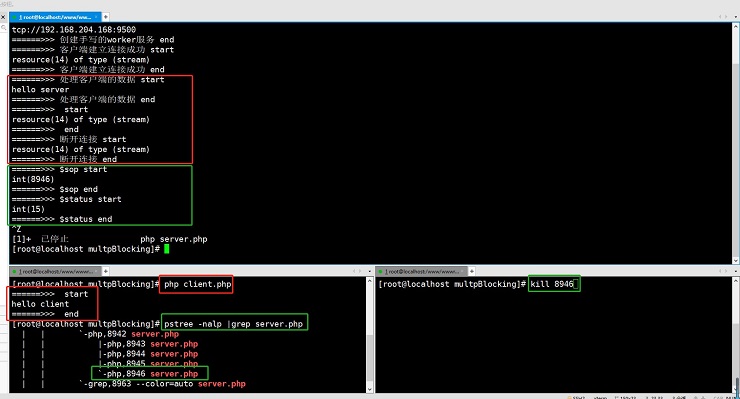
Task: Click the bottom-right pane's tab scroll-right arrow
Action: (726, 272)
